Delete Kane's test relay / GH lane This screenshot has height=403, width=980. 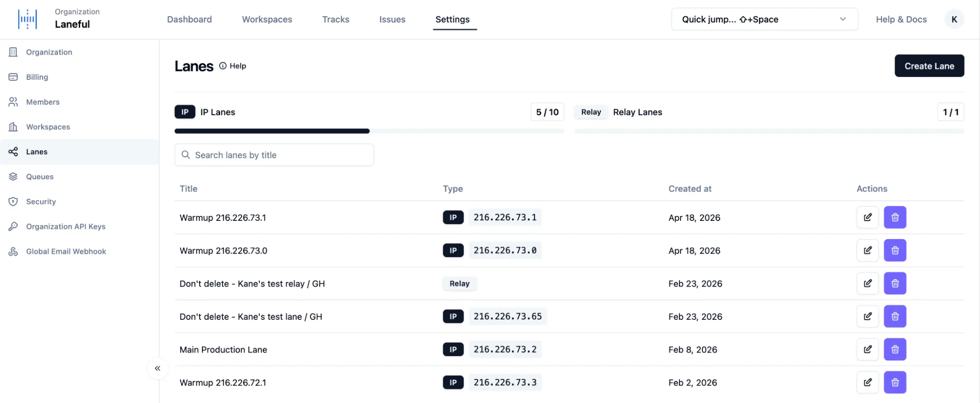(x=895, y=284)
